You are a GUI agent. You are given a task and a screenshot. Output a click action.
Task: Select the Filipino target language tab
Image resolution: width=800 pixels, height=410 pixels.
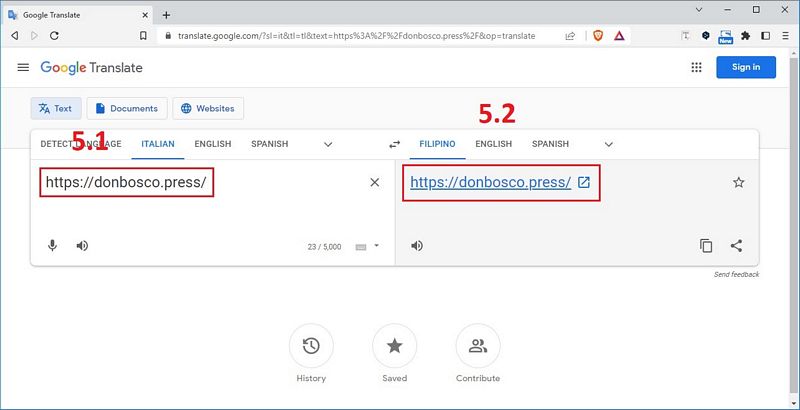click(x=437, y=144)
